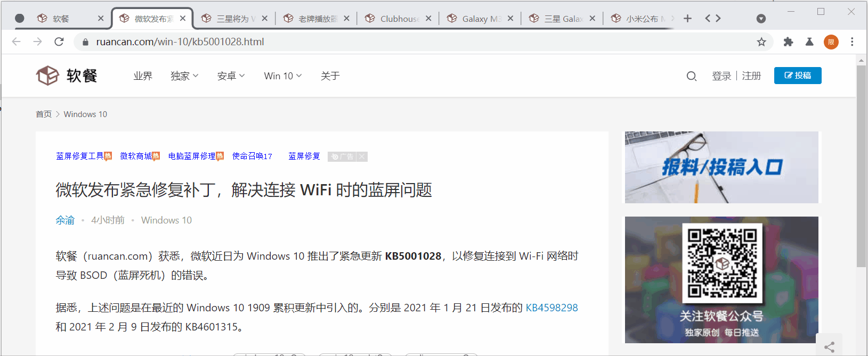Switch to the 小米公布 tab
The height and width of the screenshot is (356, 868).
642,19
